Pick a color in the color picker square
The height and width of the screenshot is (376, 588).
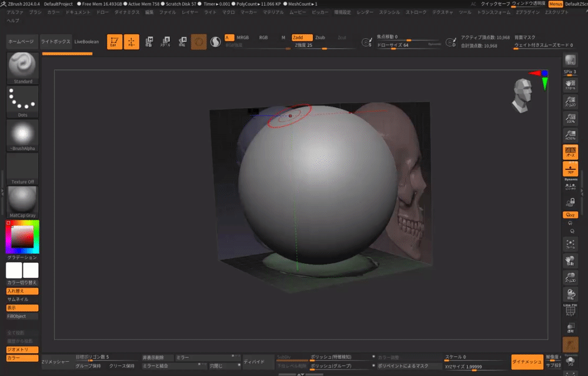click(x=24, y=236)
